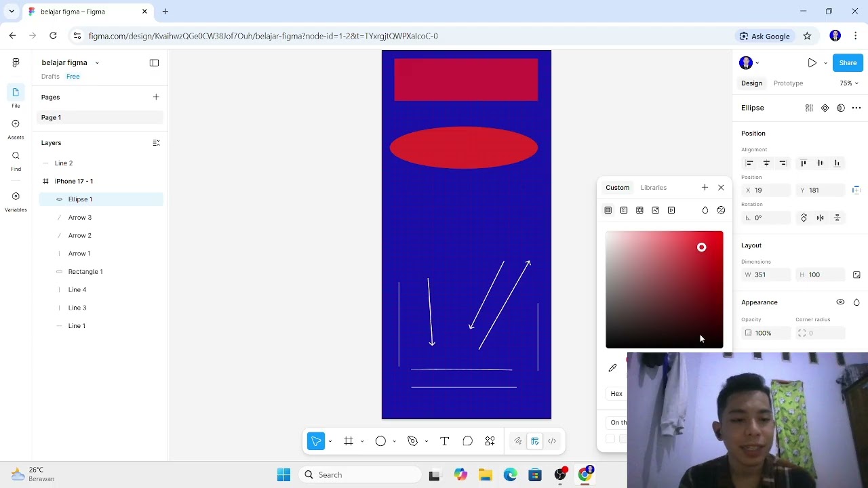
Task: Align bottom in Alignment section
Action: 837,163
